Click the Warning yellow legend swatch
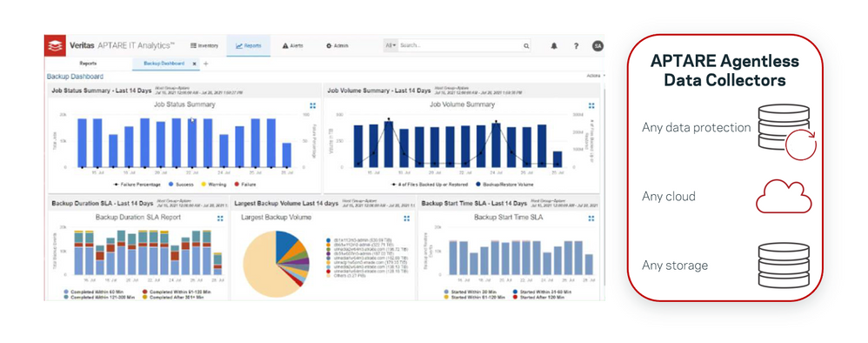 (x=204, y=184)
